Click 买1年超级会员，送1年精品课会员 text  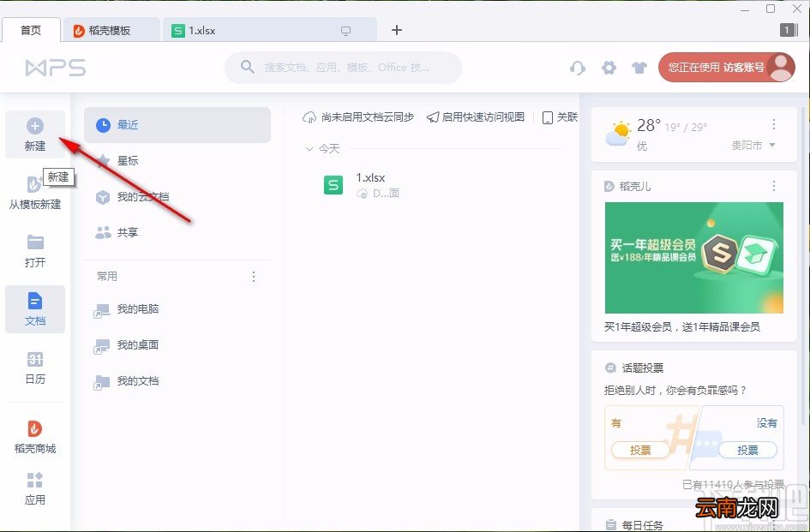coord(682,326)
